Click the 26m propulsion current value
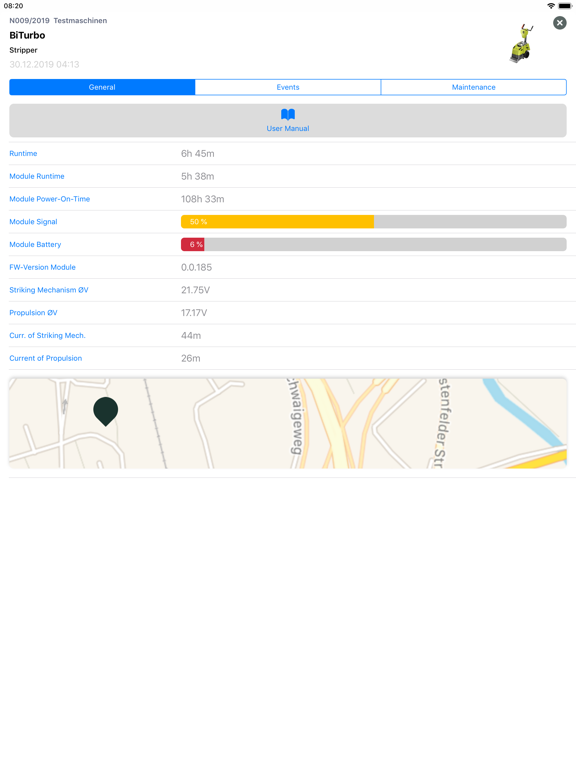Screen dimensions: 576x768 (x=191, y=358)
